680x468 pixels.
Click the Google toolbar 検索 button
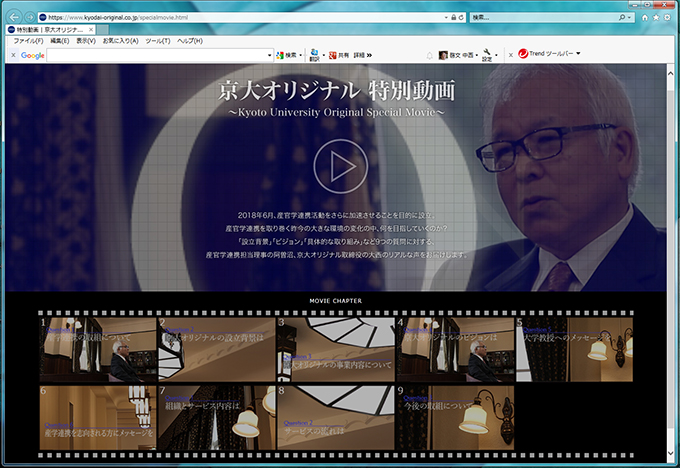[287, 55]
